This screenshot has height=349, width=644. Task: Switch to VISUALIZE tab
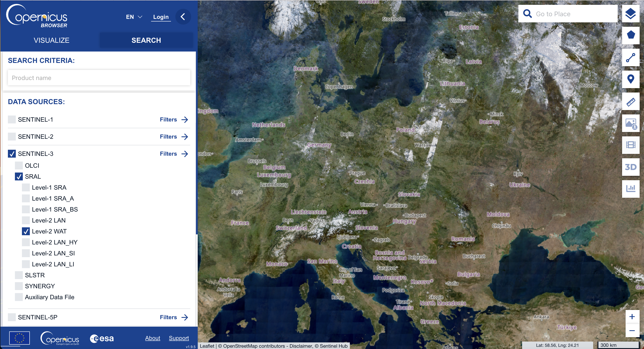pyautogui.click(x=51, y=40)
